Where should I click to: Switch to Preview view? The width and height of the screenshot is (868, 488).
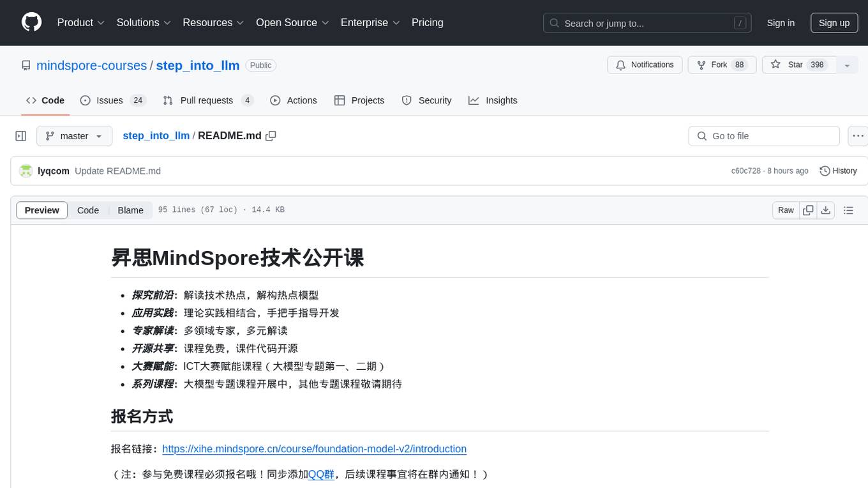[x=42, y=210]
